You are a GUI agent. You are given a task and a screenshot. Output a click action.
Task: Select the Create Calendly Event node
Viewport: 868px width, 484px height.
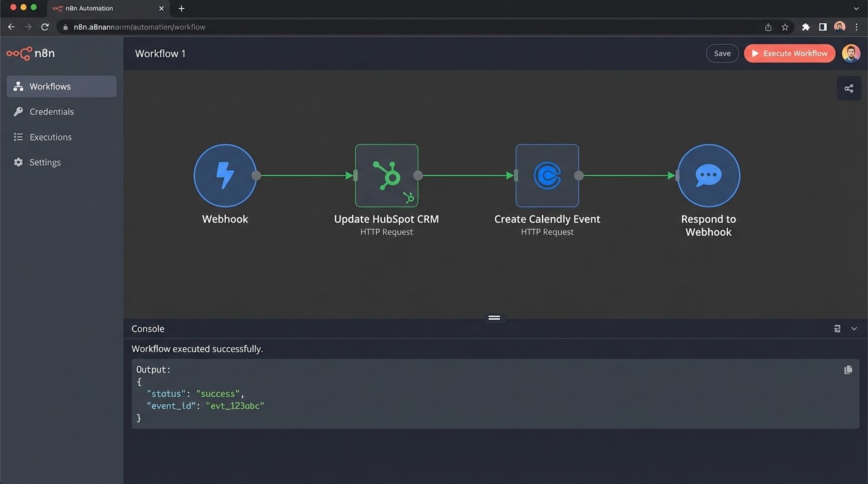(547, 176)
